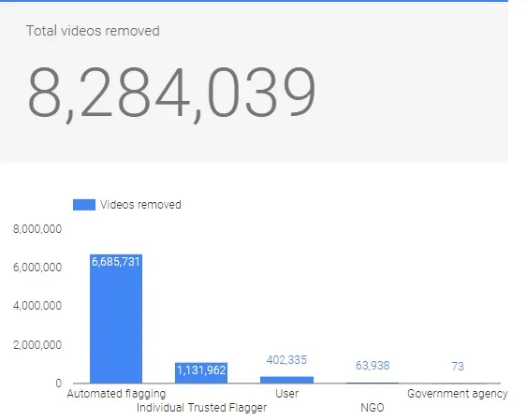Click the 6,000,000 y-axis tick
The height and width of the screenshot is (420, 527).
pos(37,268)
